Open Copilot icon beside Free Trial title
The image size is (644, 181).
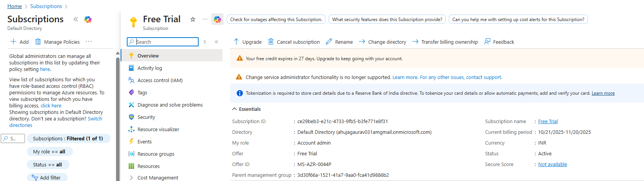(x=217, y=19)
